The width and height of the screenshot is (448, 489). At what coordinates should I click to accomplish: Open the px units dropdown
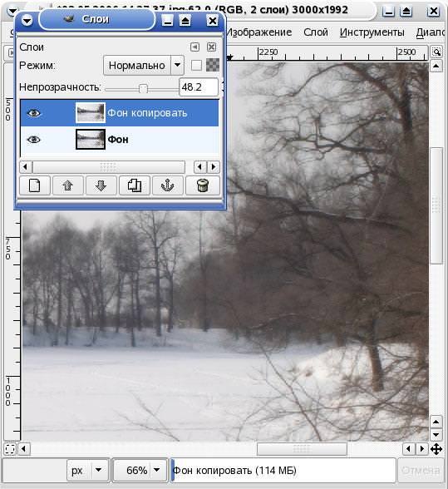pos(87,470)
